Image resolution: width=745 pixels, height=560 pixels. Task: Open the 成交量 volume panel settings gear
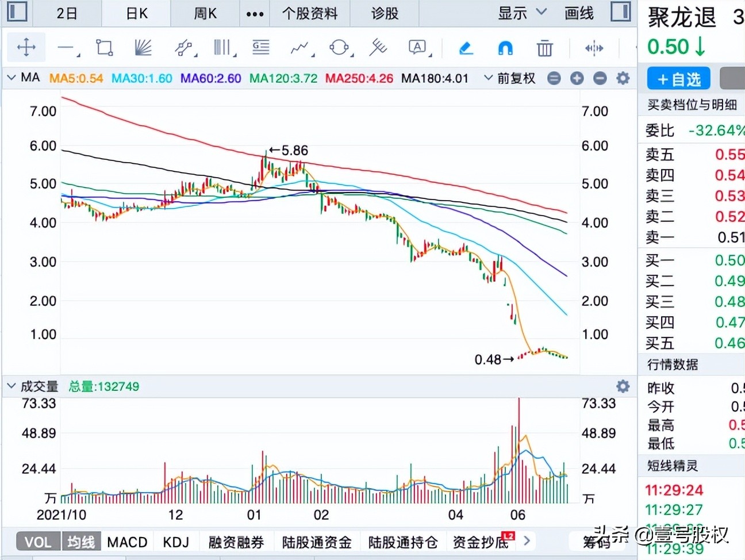click(x=623, y=386)
